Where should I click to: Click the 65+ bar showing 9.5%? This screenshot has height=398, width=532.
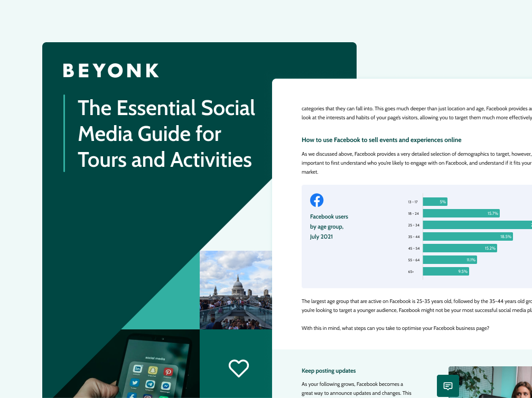coord(445,271)
